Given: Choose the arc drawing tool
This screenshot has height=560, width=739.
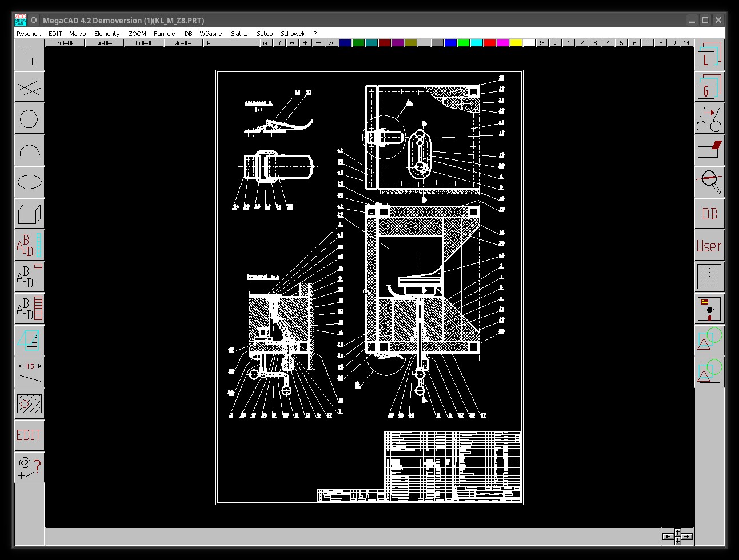Looking at the screenshot, I should coord(29,151).
